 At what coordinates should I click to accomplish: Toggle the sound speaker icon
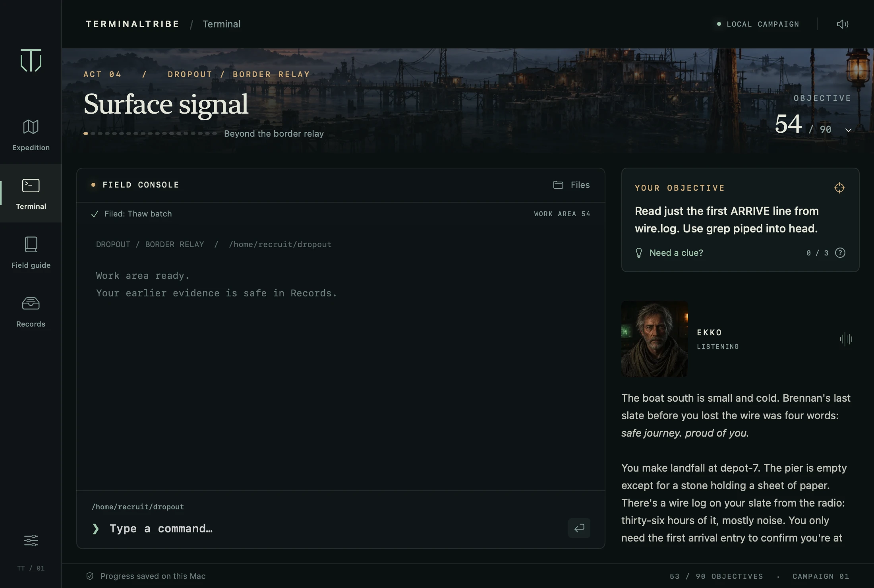tap(843, 24)
